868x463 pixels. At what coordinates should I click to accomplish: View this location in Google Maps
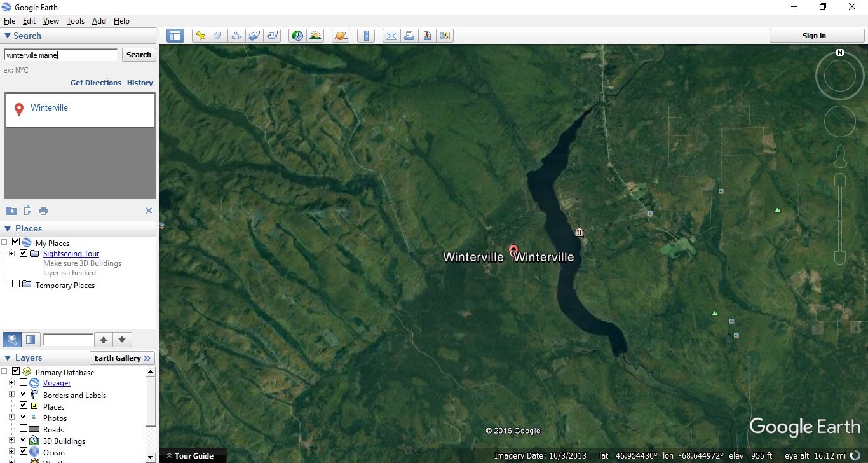coord(445,36)
